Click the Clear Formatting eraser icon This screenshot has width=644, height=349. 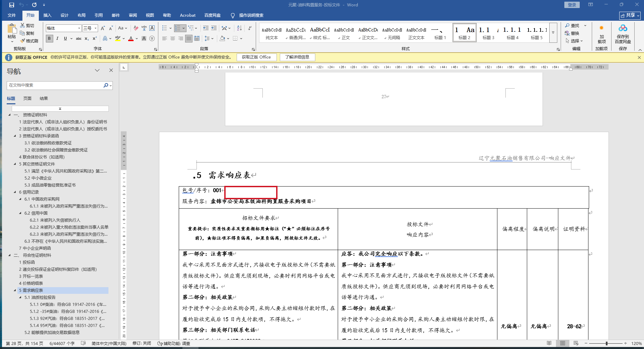[x=136, y=28]
